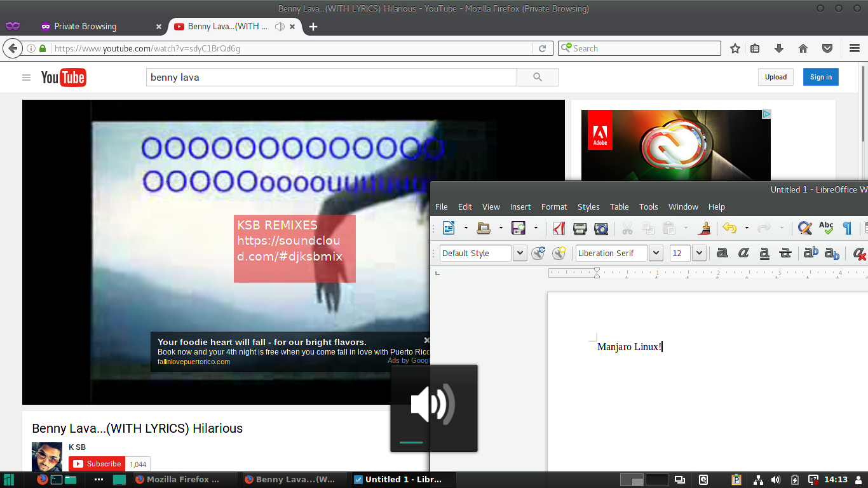The image size is (868, 488).
Task: Click the Update Style icon in LibreOffice
Action: point(538,253)
